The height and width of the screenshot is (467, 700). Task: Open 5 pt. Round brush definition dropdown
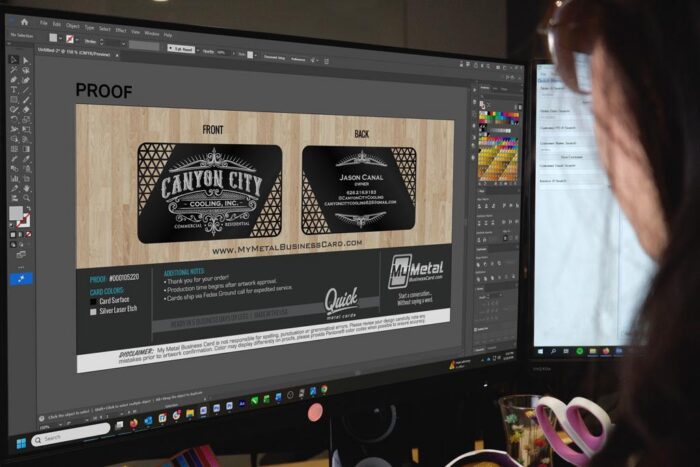pos(197,50)
